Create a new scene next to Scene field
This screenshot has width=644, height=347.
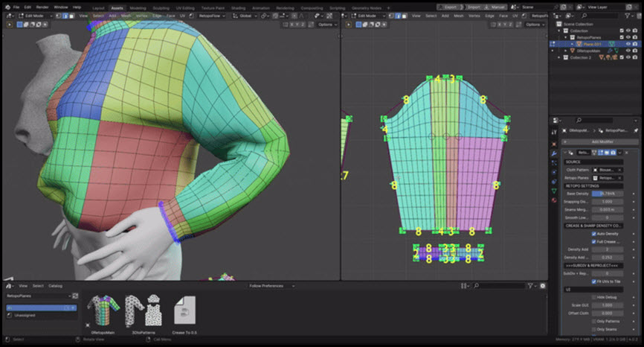pos(564,7)
